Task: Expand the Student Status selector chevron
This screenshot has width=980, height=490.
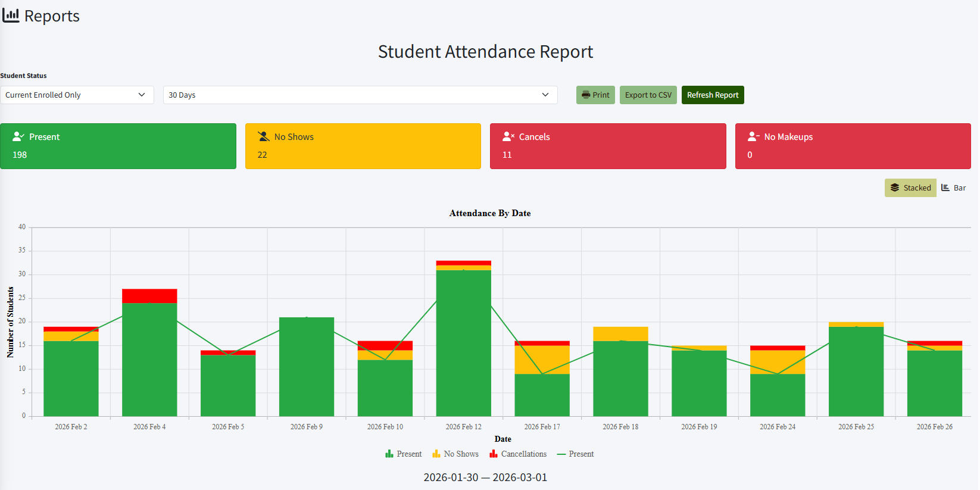Action: pos(142,95)
